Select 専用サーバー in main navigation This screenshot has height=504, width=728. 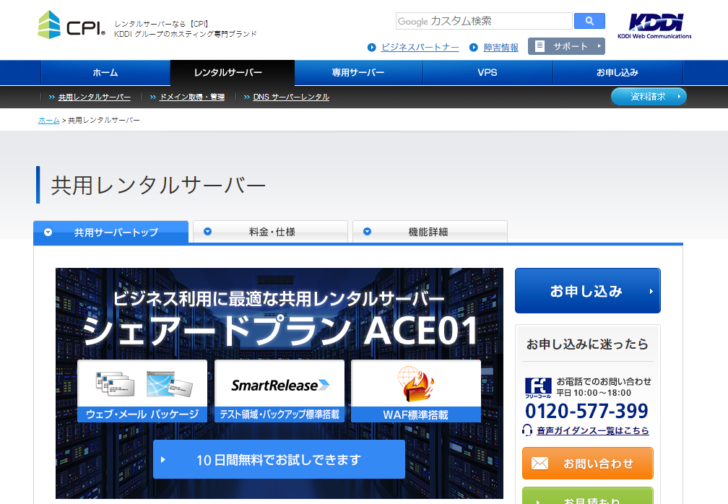pyautogui.click(x=358, y=72)
